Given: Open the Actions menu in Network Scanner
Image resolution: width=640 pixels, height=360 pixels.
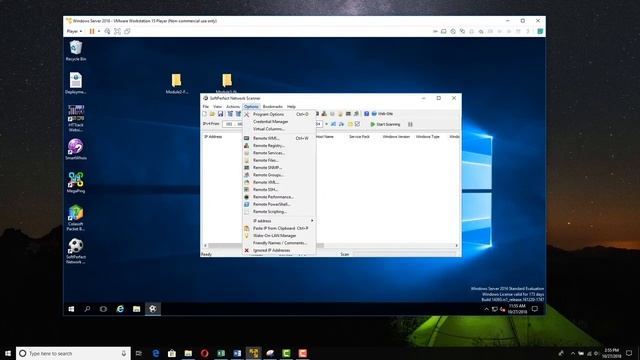Looking at the screenshot, I should (x=233, y=107).
